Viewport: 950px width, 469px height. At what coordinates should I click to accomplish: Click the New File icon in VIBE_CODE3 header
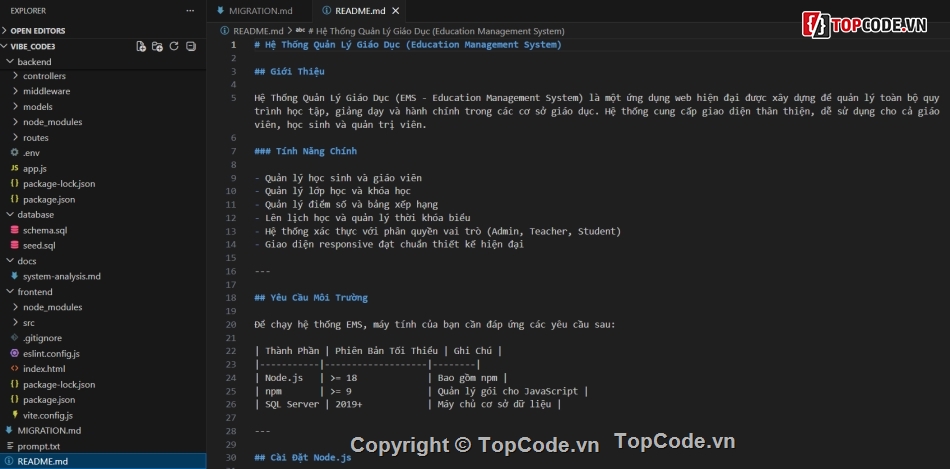(141, 46)
